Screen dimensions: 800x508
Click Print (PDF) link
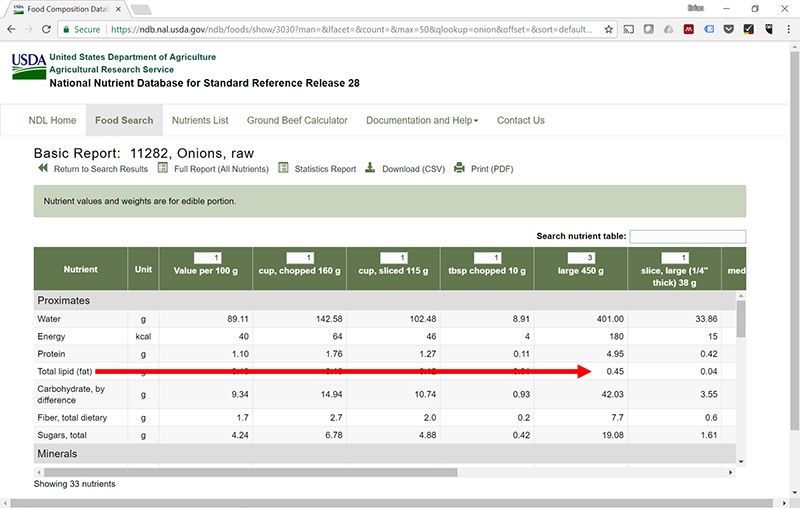492,169
